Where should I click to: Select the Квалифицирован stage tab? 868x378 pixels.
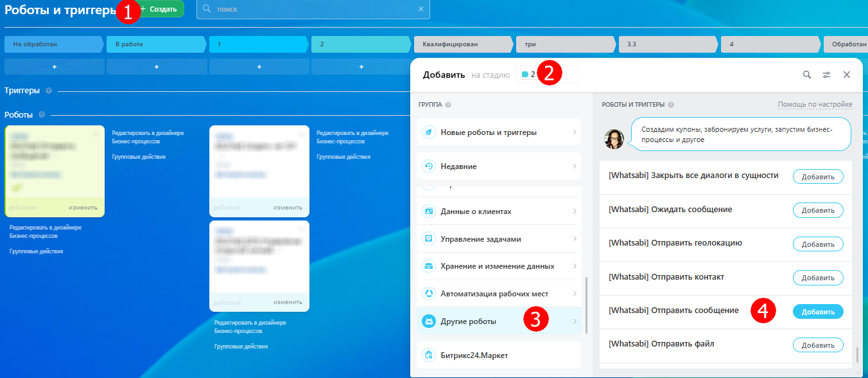coord(463,44)
